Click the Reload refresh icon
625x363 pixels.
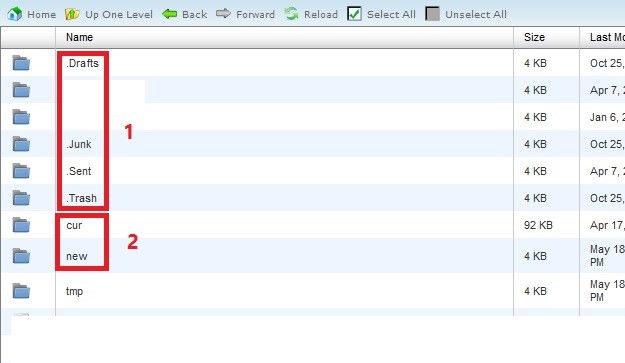291,14
